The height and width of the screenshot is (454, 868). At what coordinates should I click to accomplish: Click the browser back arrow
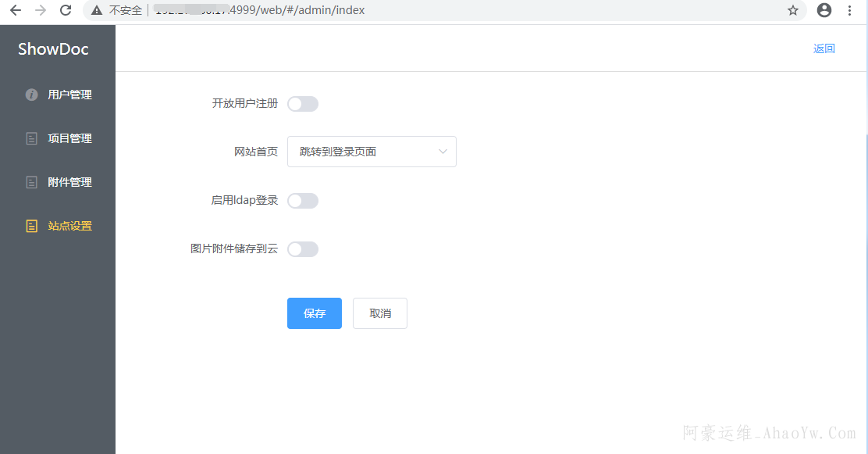click(x=16, y=11)
